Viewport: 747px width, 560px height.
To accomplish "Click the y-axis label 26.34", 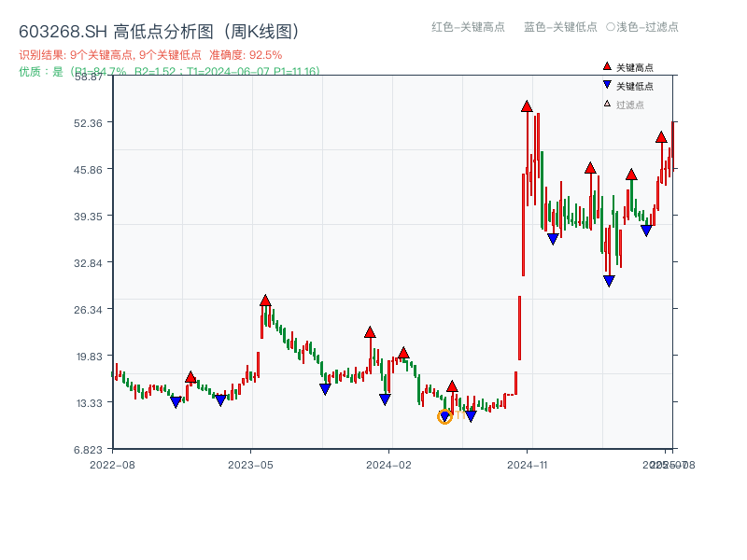I will pyautogui.click(x=88, y=310).
